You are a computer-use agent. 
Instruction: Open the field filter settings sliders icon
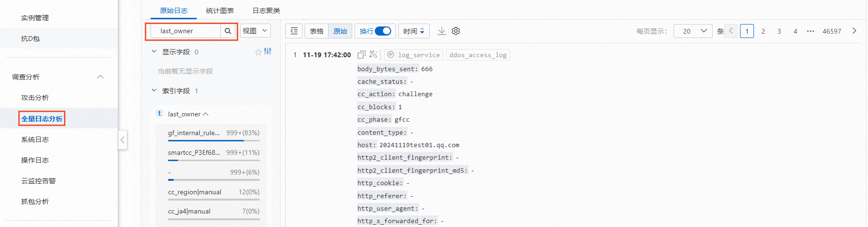pyautogui.click(x=268, y=51)
